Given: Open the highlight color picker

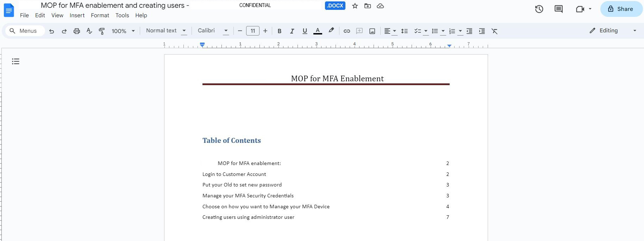Looking at the screenshot, I should (331, 31).
